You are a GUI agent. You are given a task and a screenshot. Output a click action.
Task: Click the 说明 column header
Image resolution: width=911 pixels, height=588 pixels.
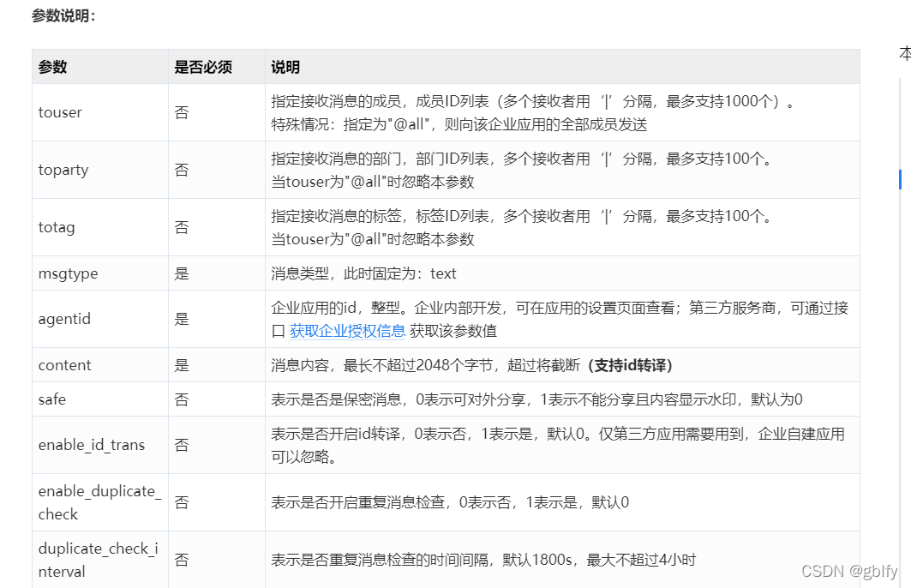point(284,67)
